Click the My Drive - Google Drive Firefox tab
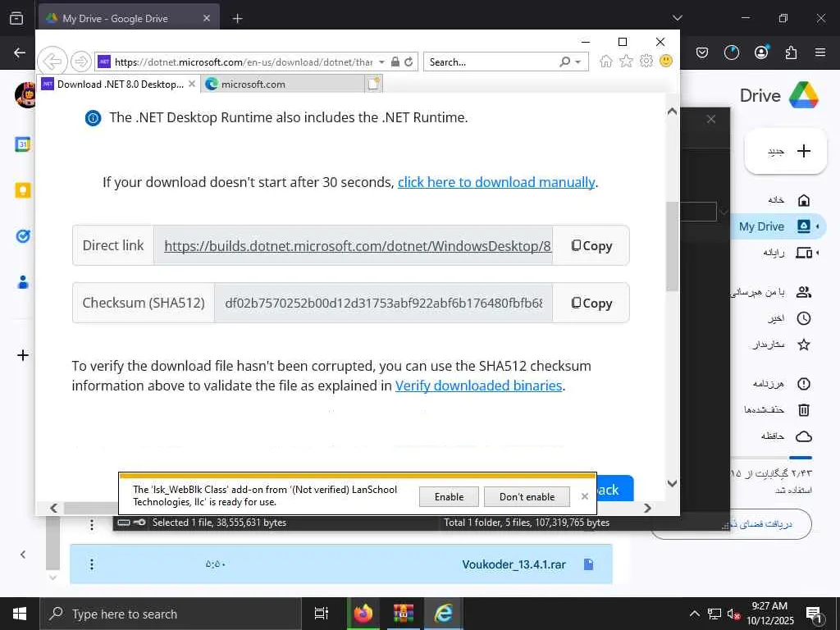 click(x=129, y=18)
